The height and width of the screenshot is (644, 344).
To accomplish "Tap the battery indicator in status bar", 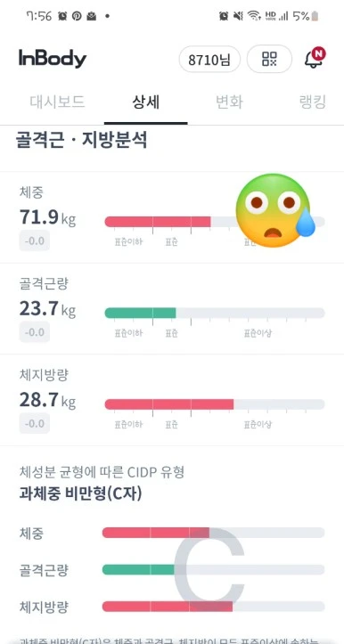I will coord(315,16).
